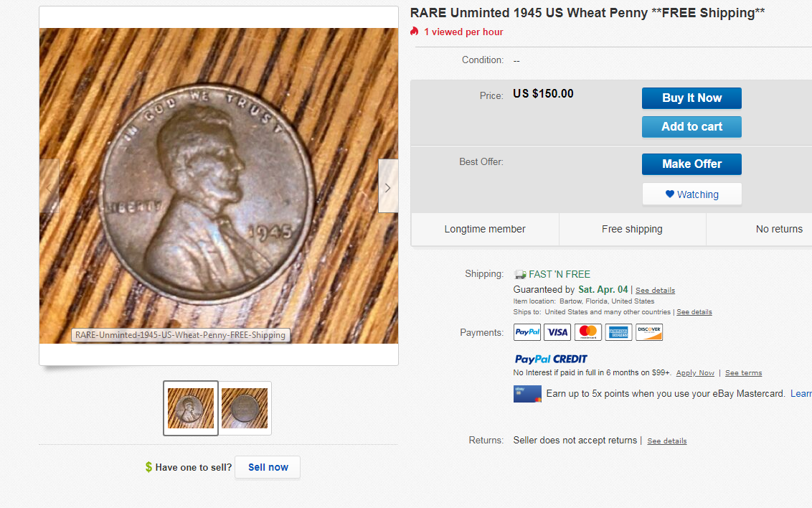The height and width of the screenshot is (508, 812).
Task: Click the PayPal Credit logo
Action: pyautogui.click(x=551, y=359)
